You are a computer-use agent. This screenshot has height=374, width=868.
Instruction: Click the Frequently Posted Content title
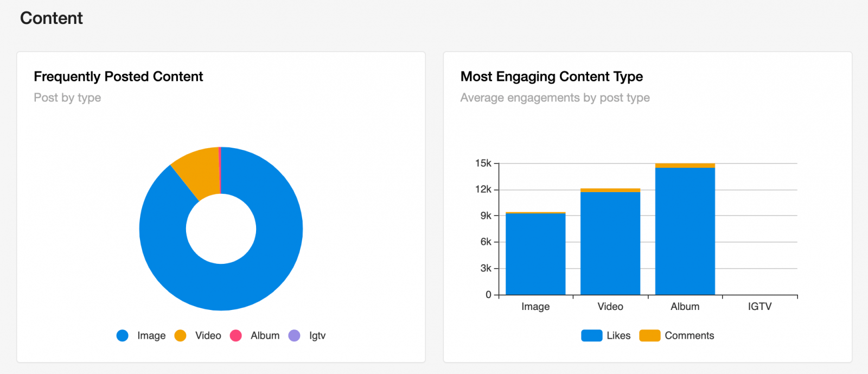[118, 77]
